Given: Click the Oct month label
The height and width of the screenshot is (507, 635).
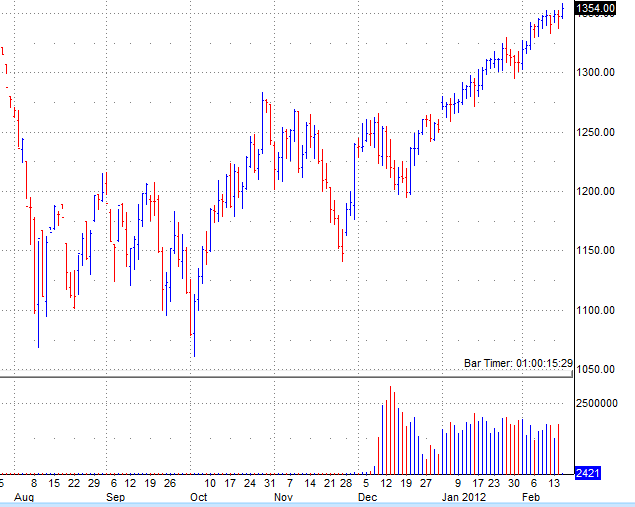Looking at the screenshot, I should [x=198, y=497].
